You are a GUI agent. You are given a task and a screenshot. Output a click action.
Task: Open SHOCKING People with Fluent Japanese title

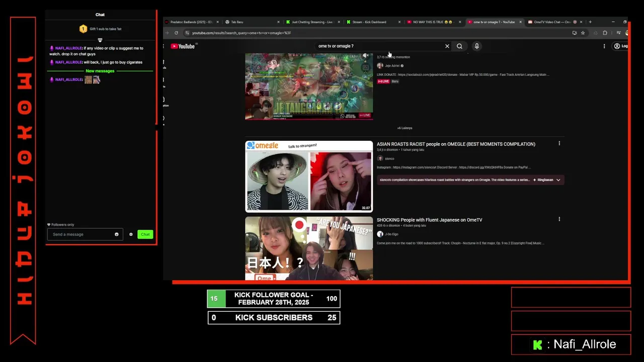[x=429, y=220]
